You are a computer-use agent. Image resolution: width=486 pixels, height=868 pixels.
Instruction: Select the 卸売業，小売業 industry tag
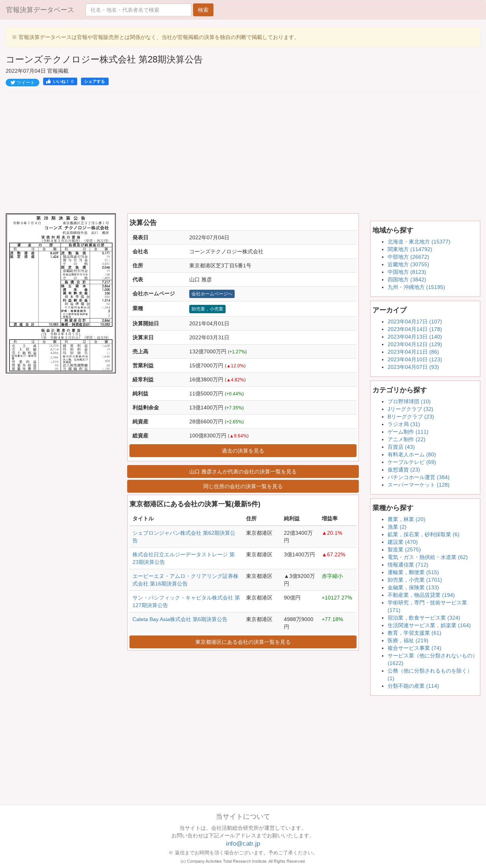207,309
